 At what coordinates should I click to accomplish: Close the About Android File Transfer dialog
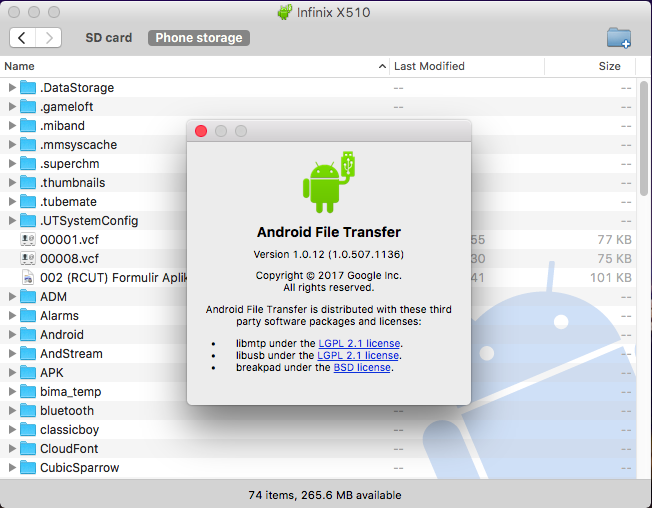(x=201, y=131)
